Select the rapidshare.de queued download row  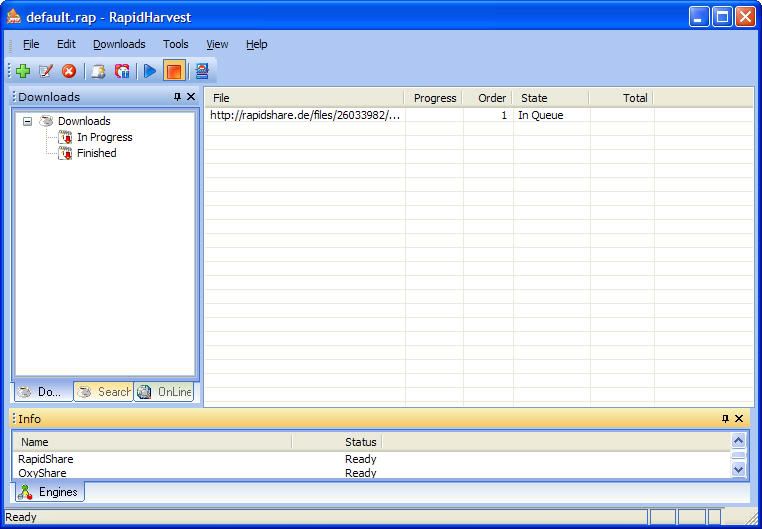point(305,115)
